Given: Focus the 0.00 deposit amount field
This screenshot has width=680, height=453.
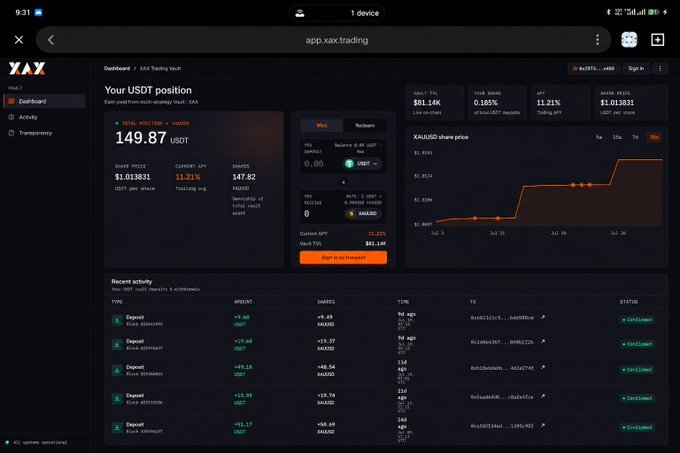Looking at the screenshot, I should [x=314, y=164].
